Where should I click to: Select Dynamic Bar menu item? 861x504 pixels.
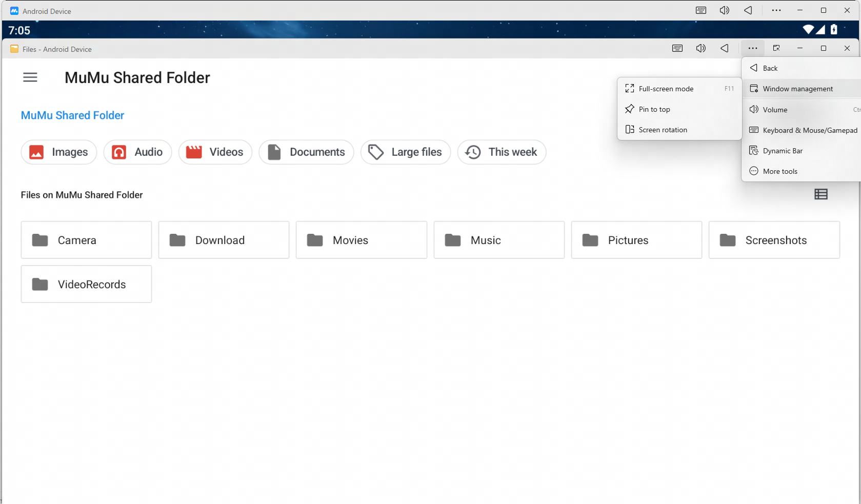pyautogui.click(x=801, y=151)
